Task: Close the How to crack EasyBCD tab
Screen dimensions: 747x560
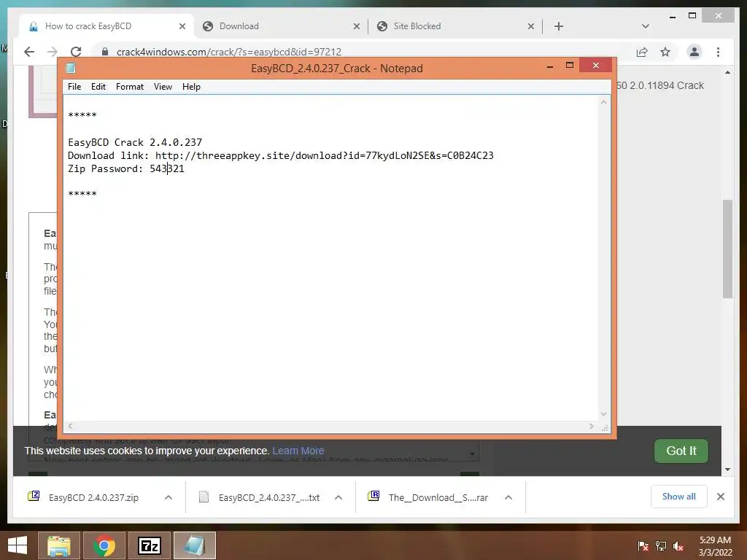Action: (182, 27)
